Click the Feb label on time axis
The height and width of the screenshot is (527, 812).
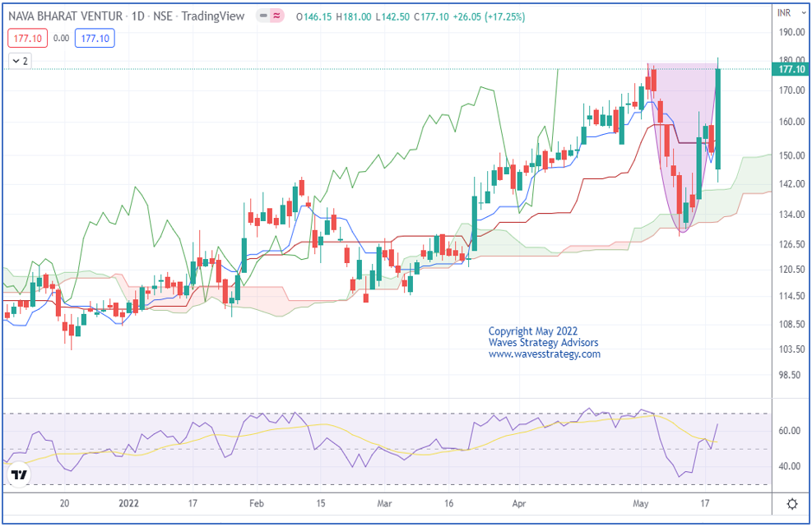[x=257, y=503]
